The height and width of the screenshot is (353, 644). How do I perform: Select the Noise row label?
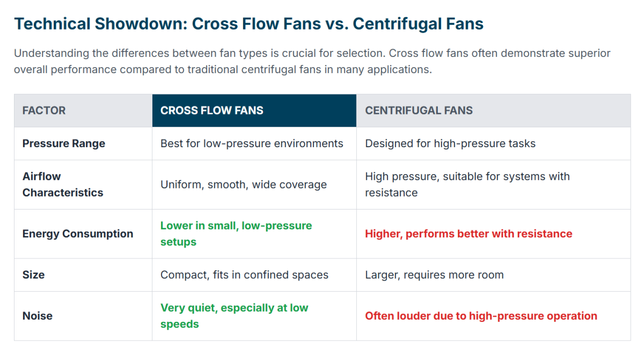click(x=38, y=316)
